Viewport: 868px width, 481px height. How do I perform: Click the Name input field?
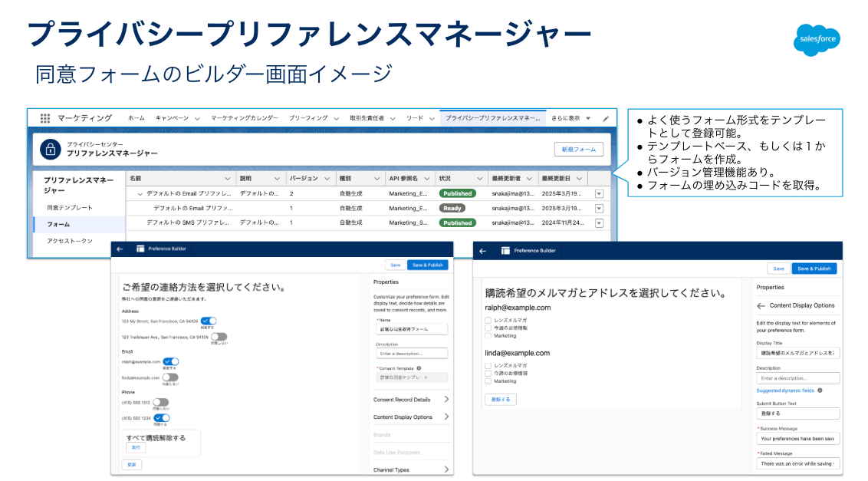(412, 329)
